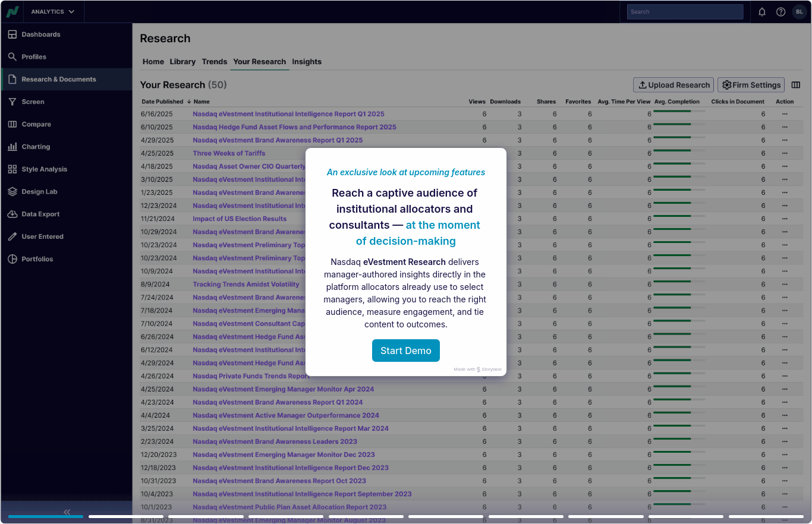The height and width of the screenshot is (524, 812).
Task: Open the Tracking Trends Amidst Volatility report
Action: [246, 285]
